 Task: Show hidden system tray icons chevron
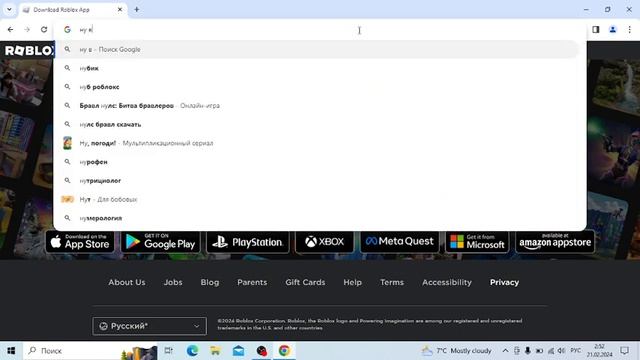[505, 351]
